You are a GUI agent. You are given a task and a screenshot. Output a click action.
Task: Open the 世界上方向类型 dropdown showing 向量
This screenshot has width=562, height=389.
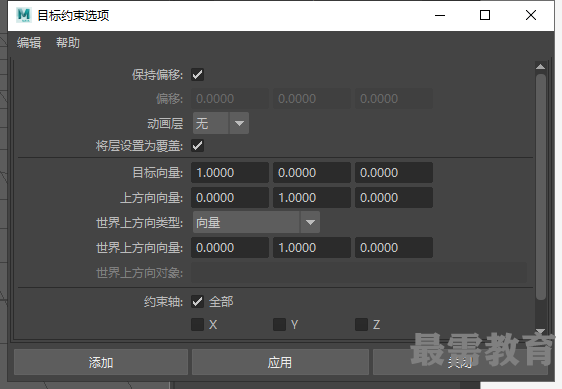(256, 222)
